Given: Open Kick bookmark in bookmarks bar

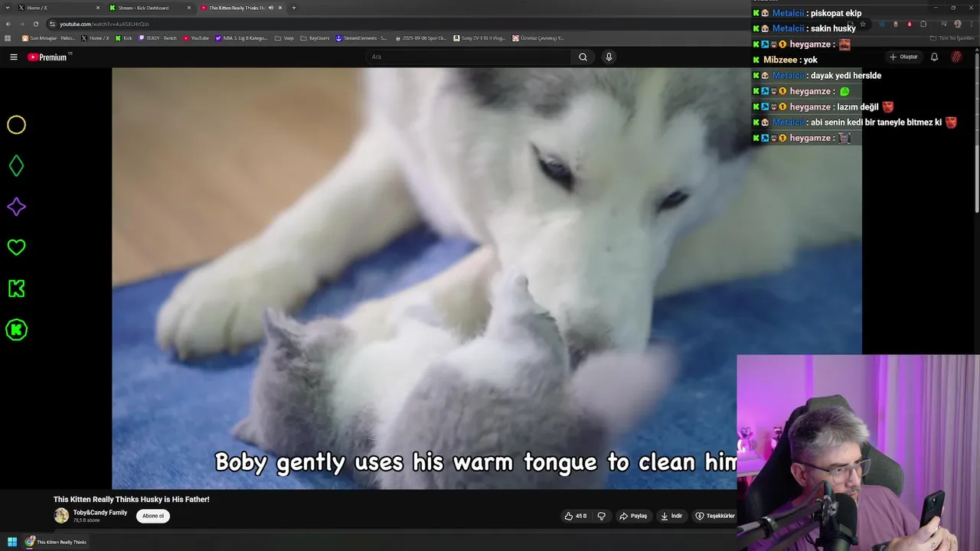Looking at the screenshot, I should coord(124,37).
